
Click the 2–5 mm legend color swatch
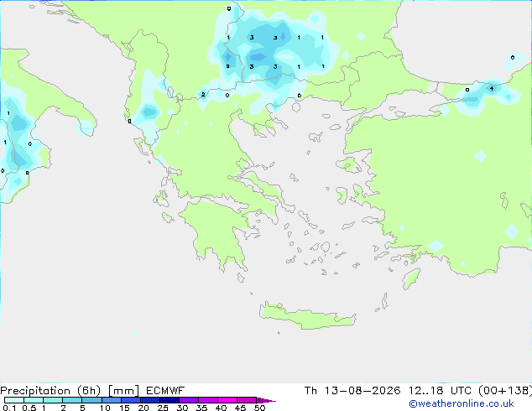pos(72,400)
